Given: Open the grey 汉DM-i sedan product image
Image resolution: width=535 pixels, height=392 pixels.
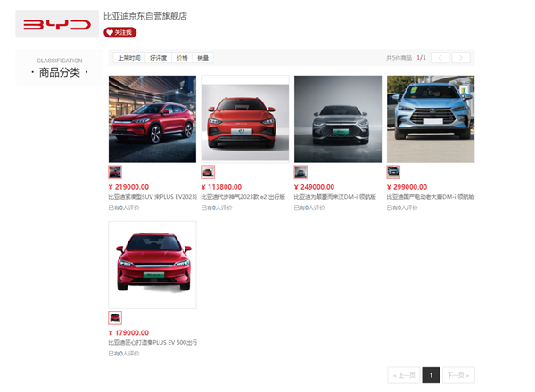Looking at the screenshot, I should [x=338, y=119].
